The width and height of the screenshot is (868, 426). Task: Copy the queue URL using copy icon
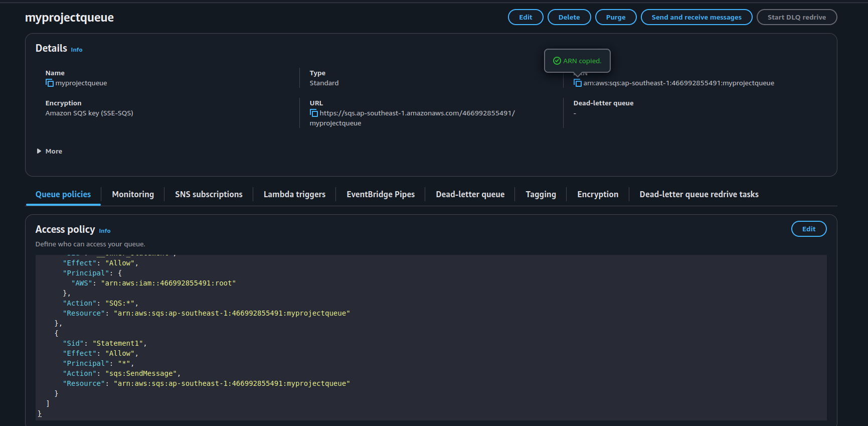coord(313,113)
